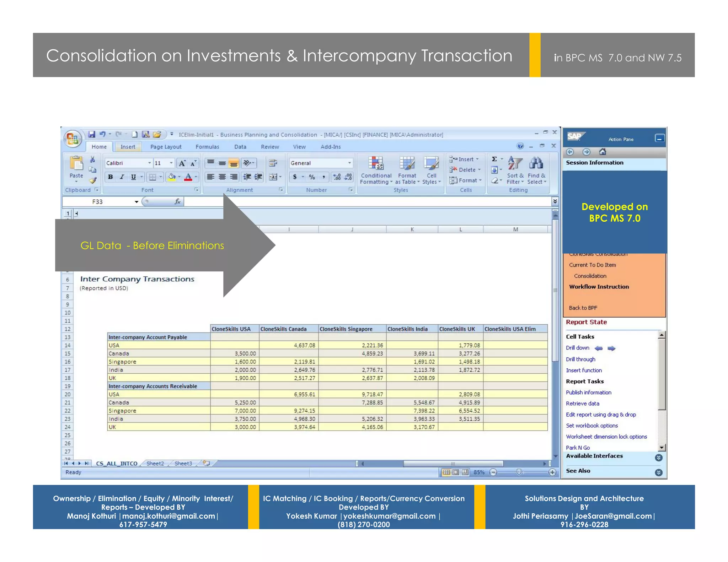Click the Insert Worksheet tab icon

pyautogui.click(x=206, y=463)
